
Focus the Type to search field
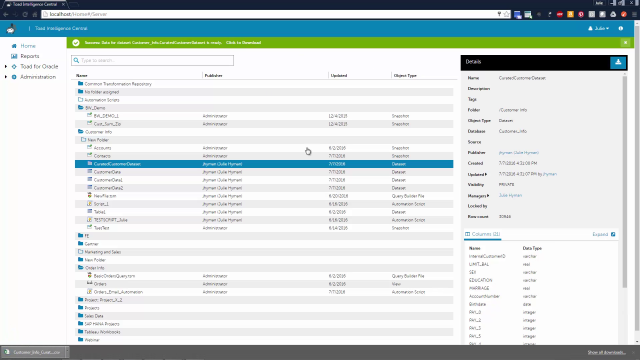tap(152, 60)
